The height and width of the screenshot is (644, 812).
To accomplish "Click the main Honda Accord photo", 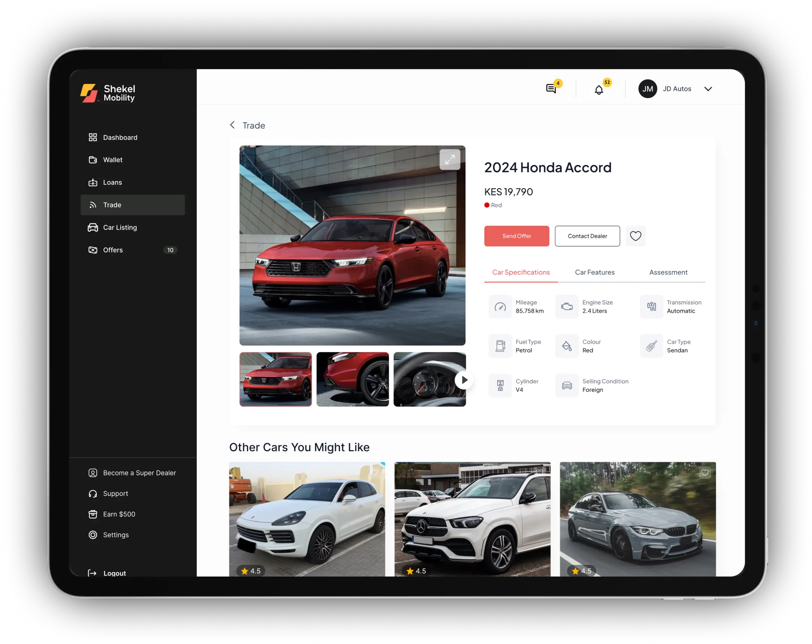I will click(x=352, y=245).
